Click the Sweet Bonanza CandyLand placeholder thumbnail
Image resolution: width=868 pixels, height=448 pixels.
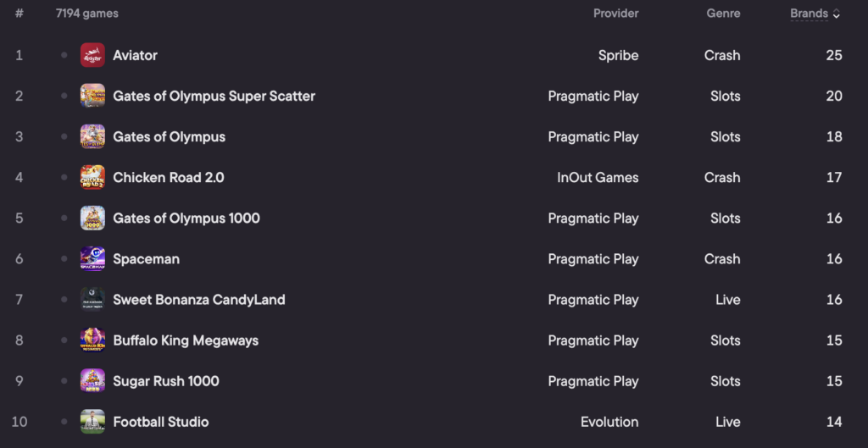[x=92, y=299]
